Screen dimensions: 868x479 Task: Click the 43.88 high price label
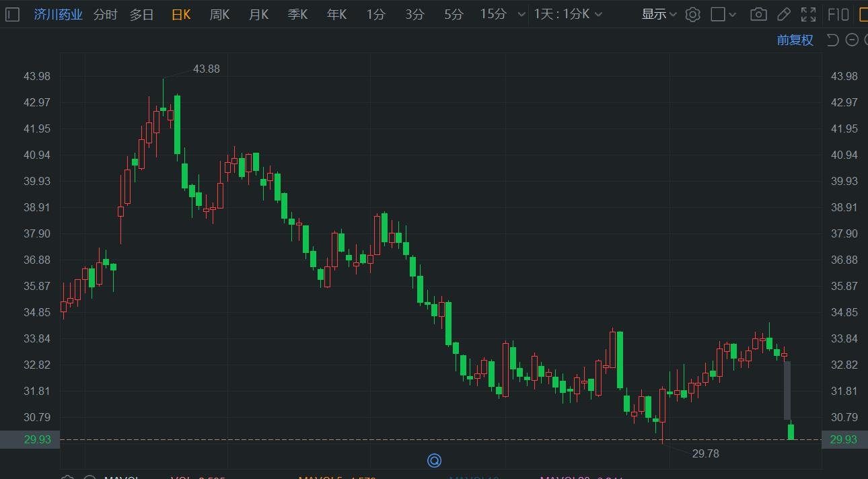coord(207,69)
